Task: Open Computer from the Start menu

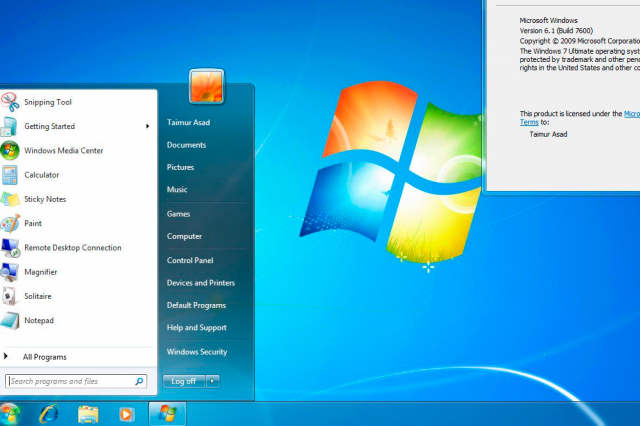Action: [184, 236]
